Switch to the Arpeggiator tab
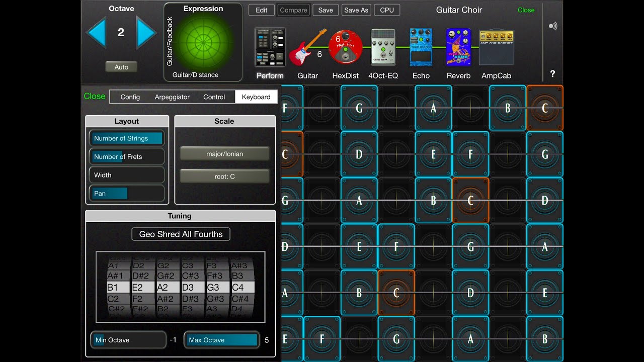This screenshot has width=644, height=362. 172,97
